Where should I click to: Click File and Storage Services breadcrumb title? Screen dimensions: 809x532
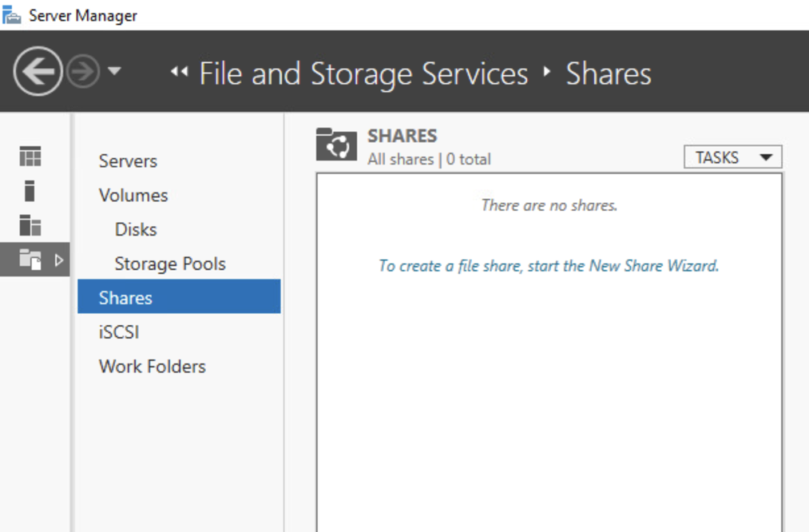(x=363, y=73)
